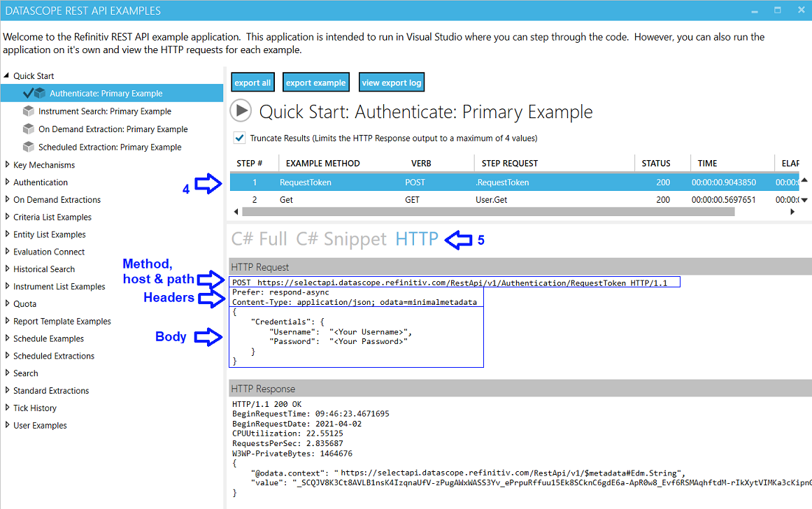
Task: Switch to the HTTP tab
Action: [417, 238]
